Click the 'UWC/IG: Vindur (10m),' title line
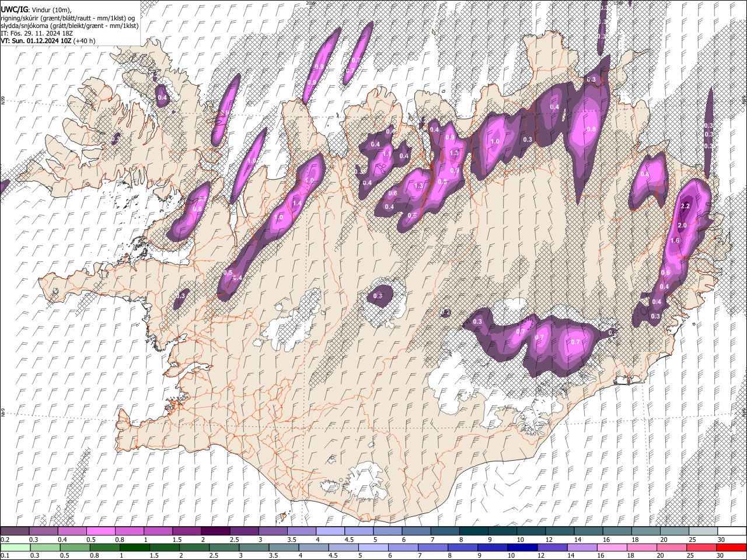 36,9
